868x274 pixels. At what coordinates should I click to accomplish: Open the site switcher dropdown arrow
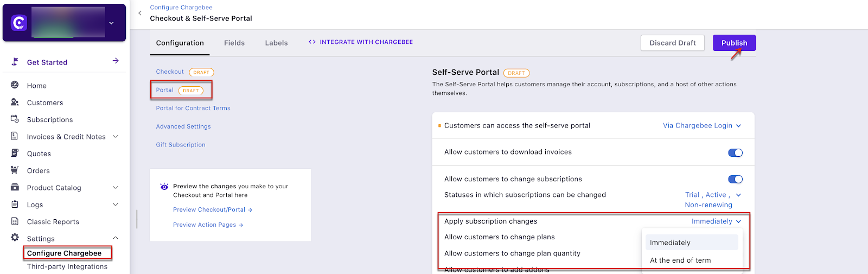[112, 23]
